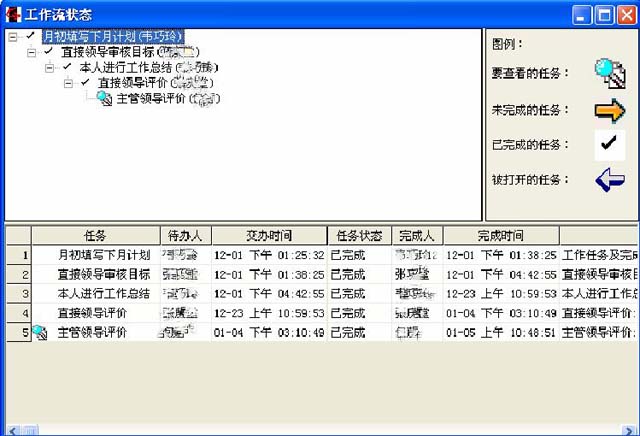The width and height of the screenshot is (640, 436).
Task: Click the checkmark next to 本人进行工作总结 node
Action: pos(67,67)
